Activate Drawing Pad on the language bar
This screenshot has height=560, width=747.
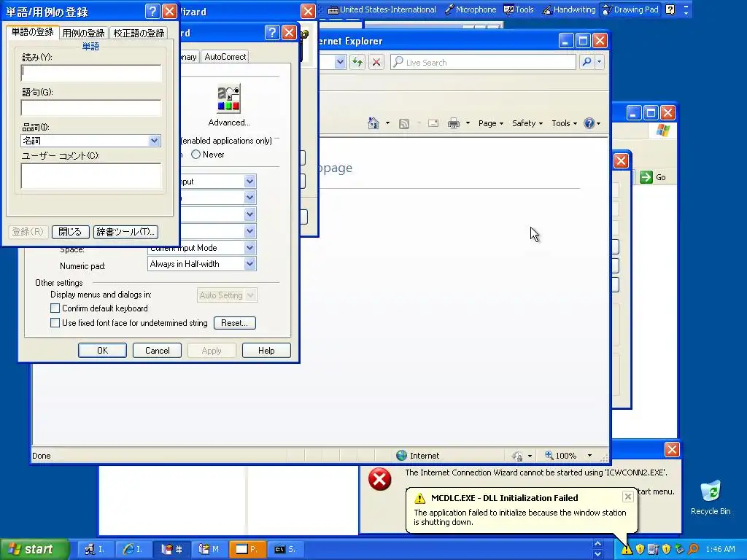(x=630, y=9)
